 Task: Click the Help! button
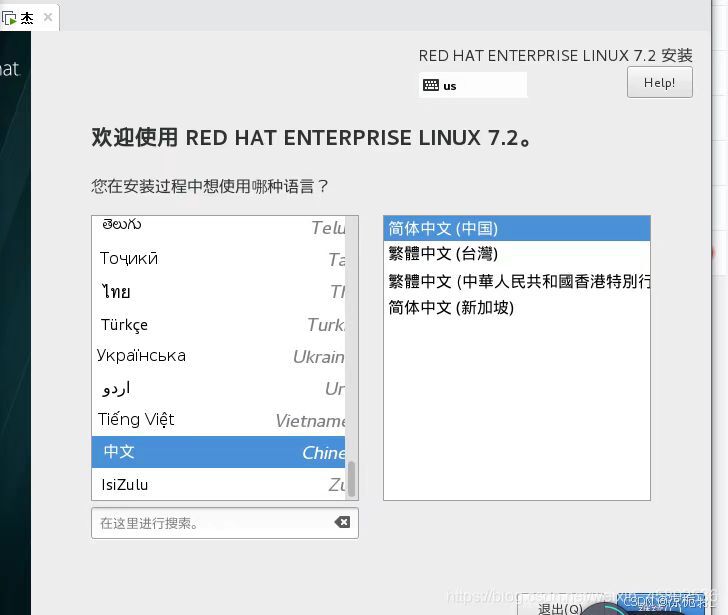click(x=659, y=82)
